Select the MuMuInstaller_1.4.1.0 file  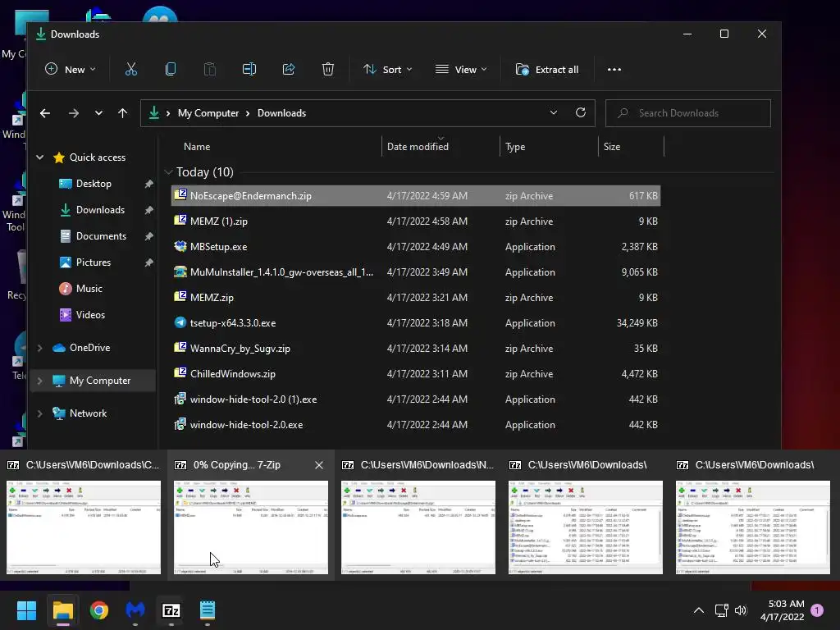[x=416, y=272]
